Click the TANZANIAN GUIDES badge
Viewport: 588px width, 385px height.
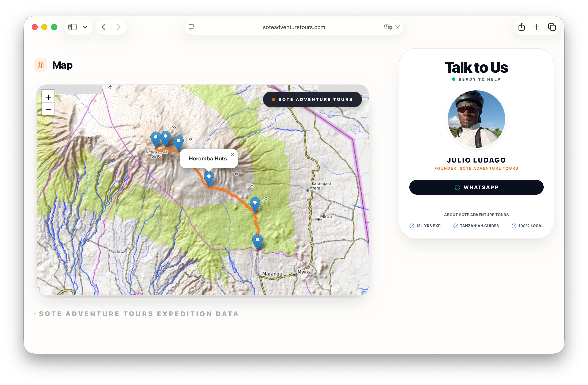pyautogui.click(x=476, y=226)
